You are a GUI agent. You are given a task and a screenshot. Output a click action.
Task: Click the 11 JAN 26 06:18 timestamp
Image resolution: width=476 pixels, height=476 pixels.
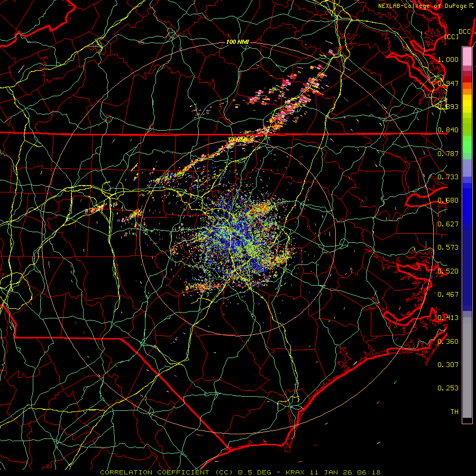(344, 472)
